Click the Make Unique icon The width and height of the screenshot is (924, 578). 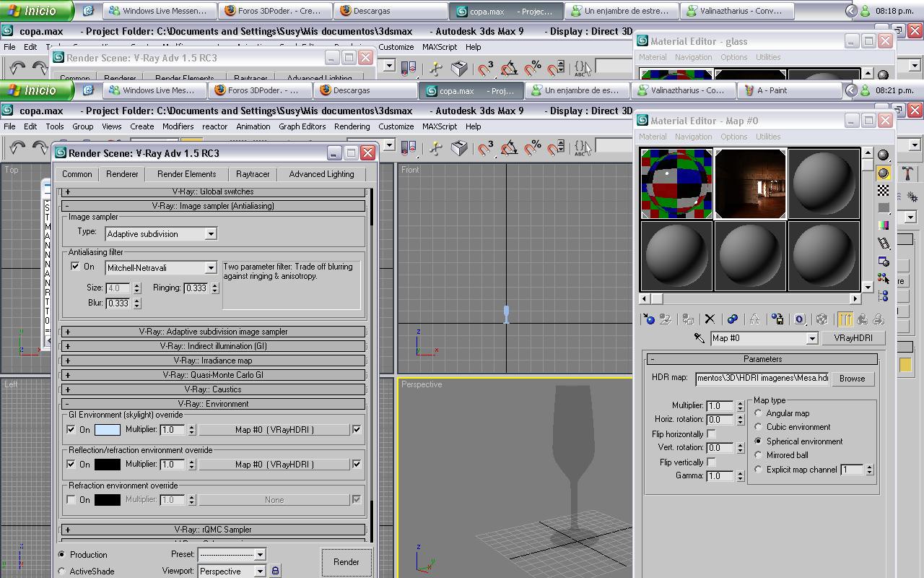754,319
